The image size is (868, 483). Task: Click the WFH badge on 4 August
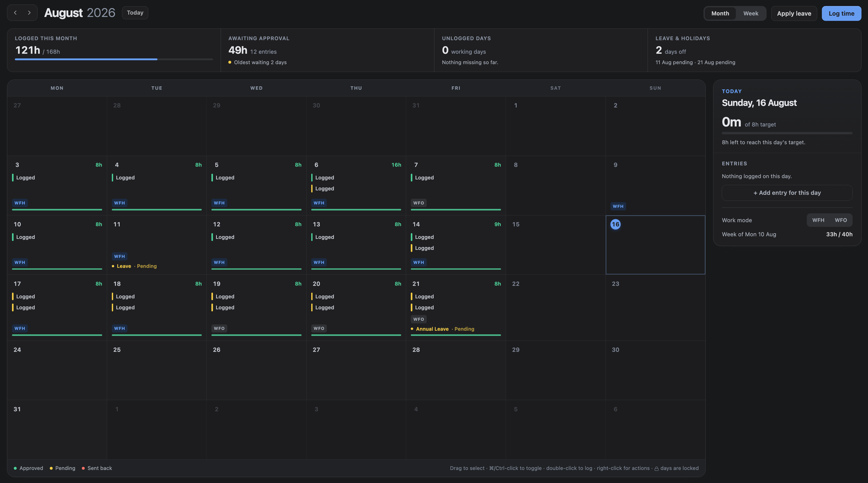pos(120,203)
